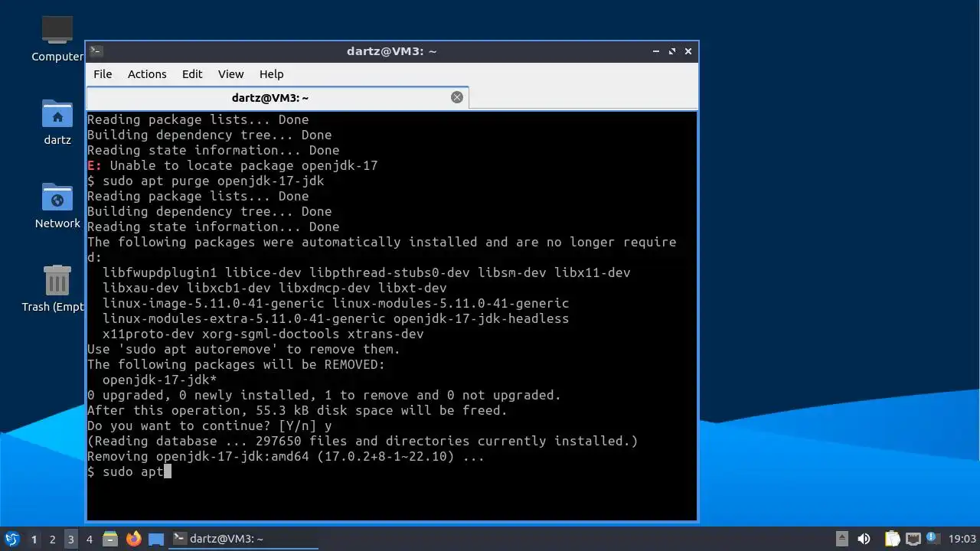This screenshot has width=980, height=551.
Task: Open the Actions menu
Action: coord(147,74)
